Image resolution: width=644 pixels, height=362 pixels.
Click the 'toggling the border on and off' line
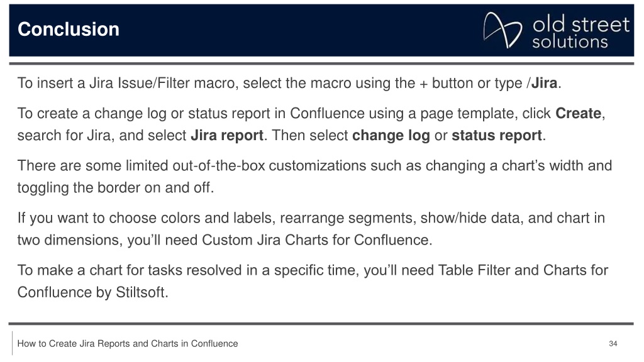[x=114, y=187]
